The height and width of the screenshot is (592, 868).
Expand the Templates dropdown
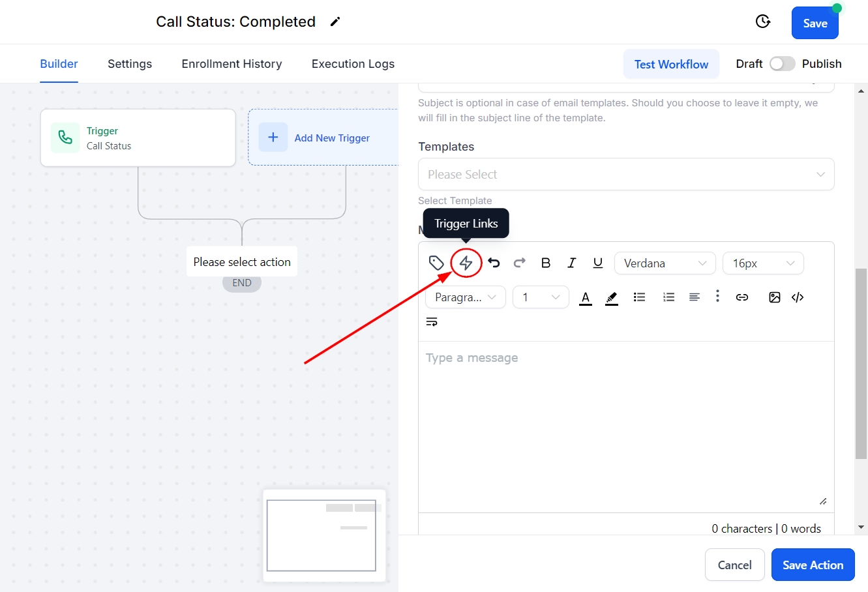click(625, 174)
